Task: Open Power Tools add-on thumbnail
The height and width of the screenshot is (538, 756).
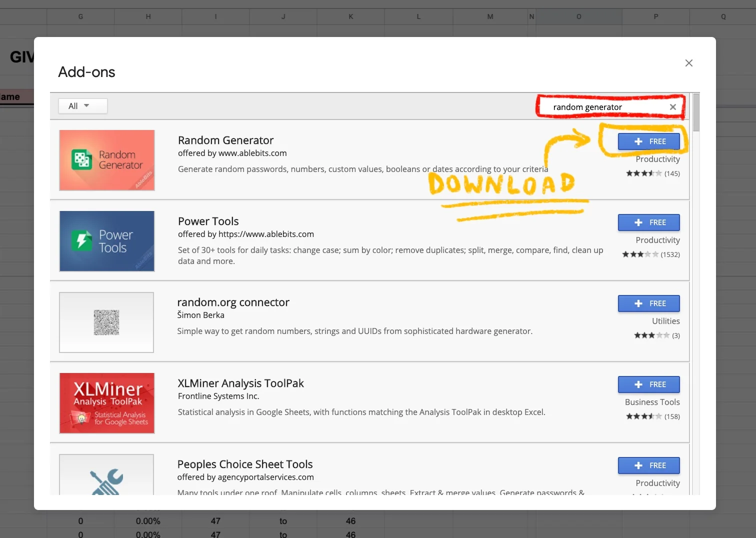Action: tap(107, 241)
